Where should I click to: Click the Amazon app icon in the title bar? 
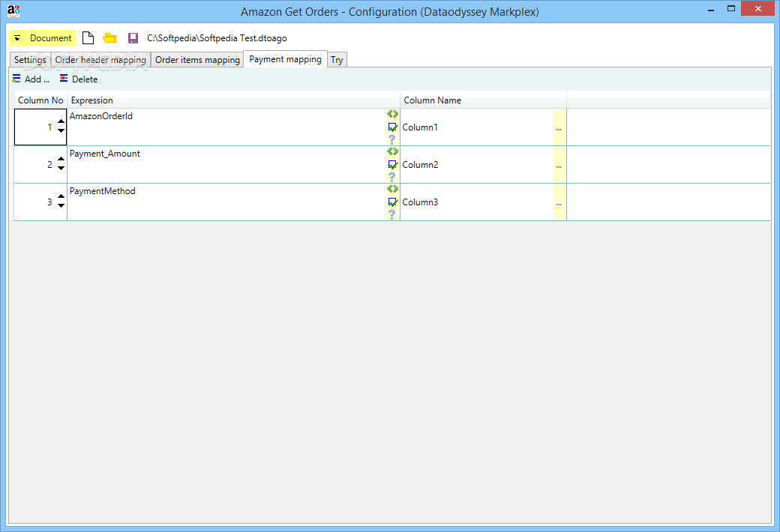pyautogui.click(x=13, y=11)
